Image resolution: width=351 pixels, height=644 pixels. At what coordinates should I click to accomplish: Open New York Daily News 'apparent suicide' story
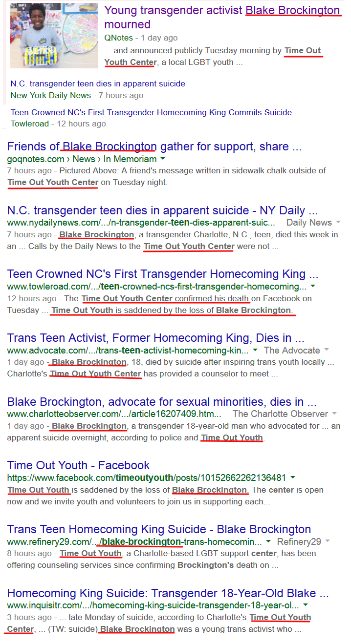(x=98, y=83)
